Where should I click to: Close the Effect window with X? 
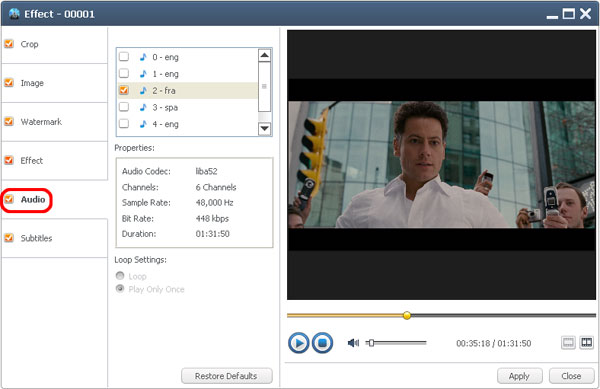pyautogui.click(x=585, y=14)
